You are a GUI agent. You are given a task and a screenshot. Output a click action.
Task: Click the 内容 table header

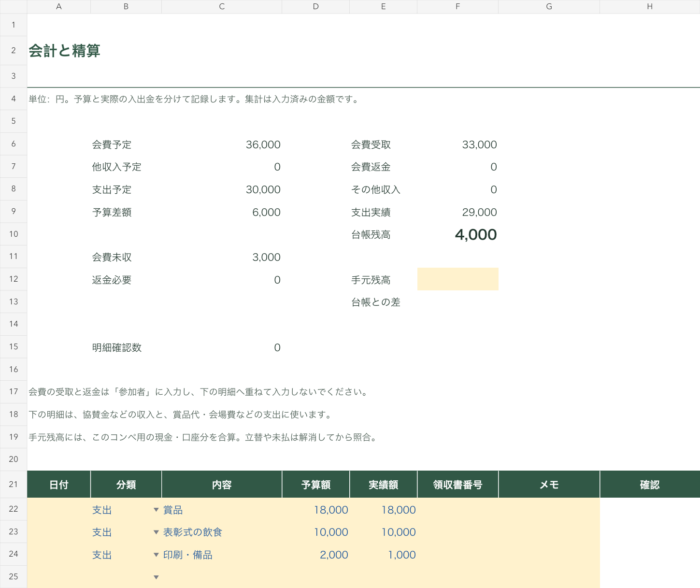click(222, 485)
